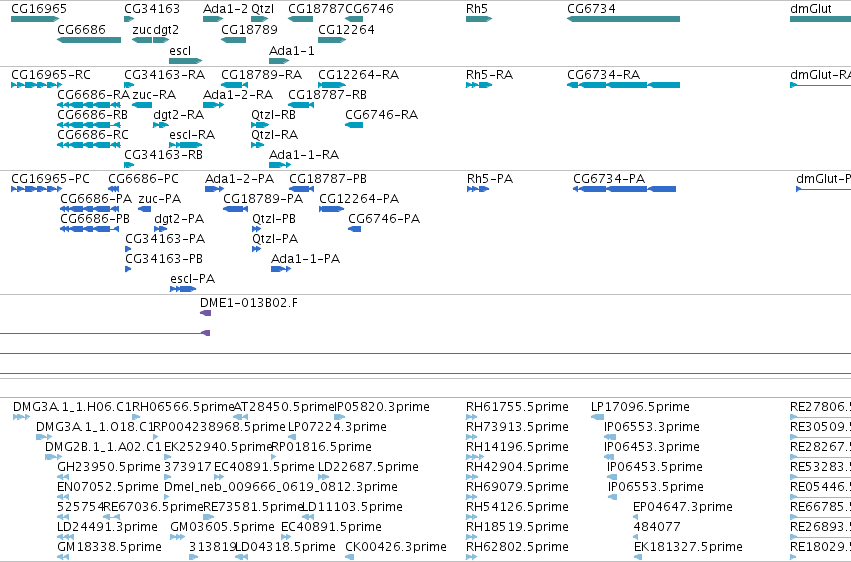Select the CG6746 gene label
851x562 pixels.
point(369,9)
